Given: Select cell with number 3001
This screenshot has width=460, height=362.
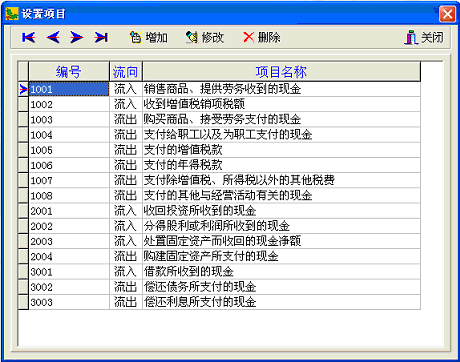Looking at the screenshot, I should (x=69, y=272).
